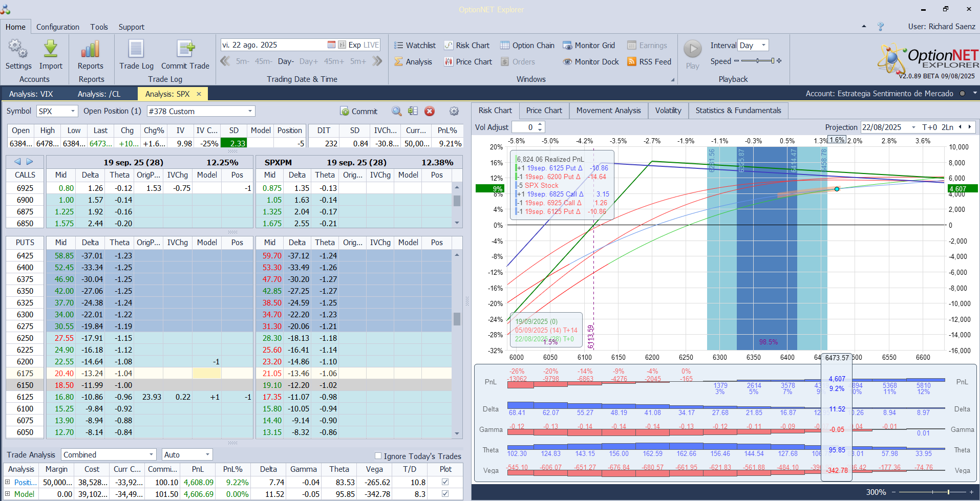Close the Analysis: SPX tab
Image resolution: width=980 pixels, height=501 pixels.
199,94
